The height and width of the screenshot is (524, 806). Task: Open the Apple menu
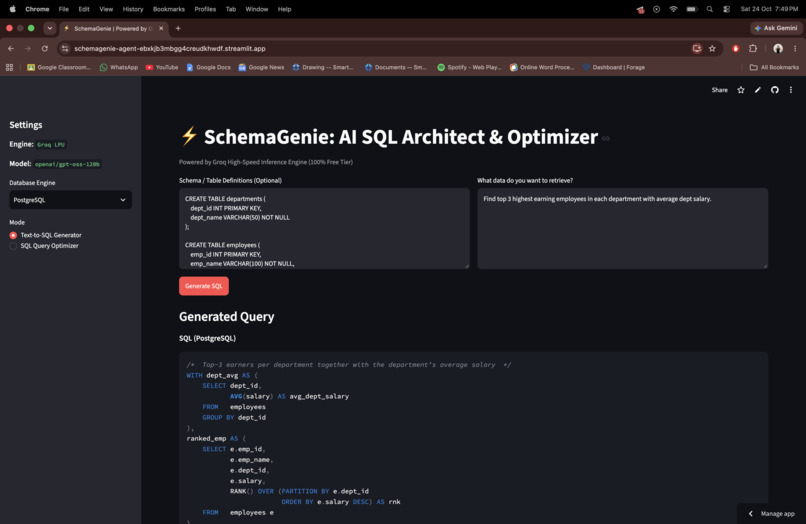(x=12, y=9)
